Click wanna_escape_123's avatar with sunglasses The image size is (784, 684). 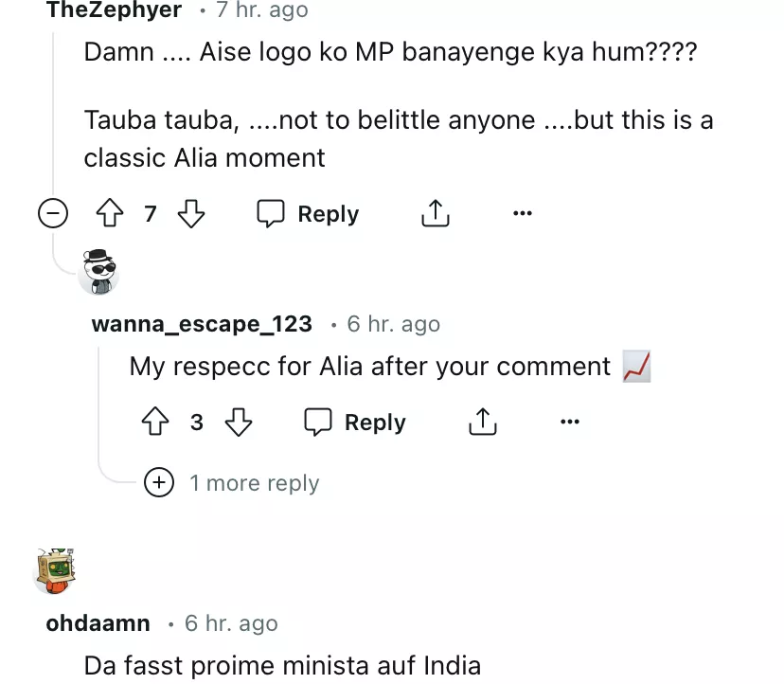(98, 274)
